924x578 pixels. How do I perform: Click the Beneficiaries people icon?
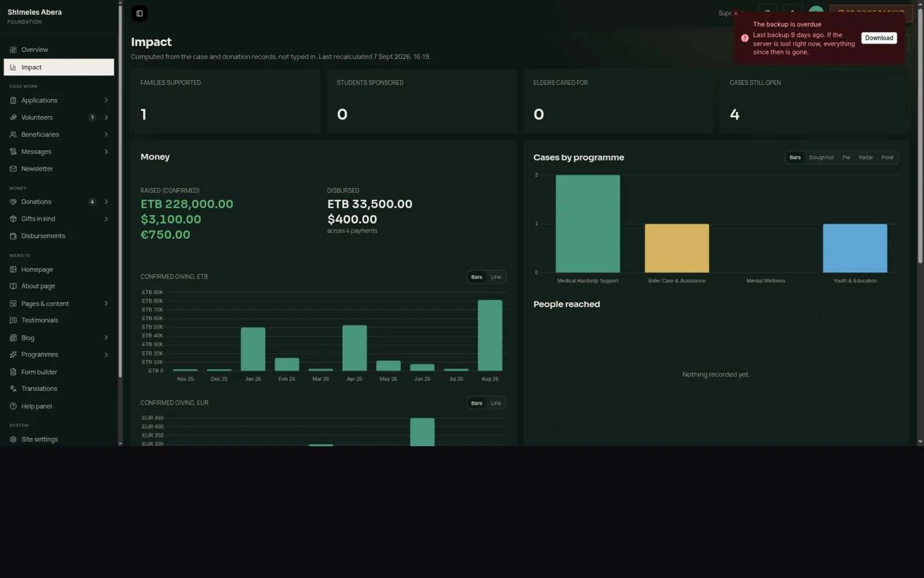point(13,135)
